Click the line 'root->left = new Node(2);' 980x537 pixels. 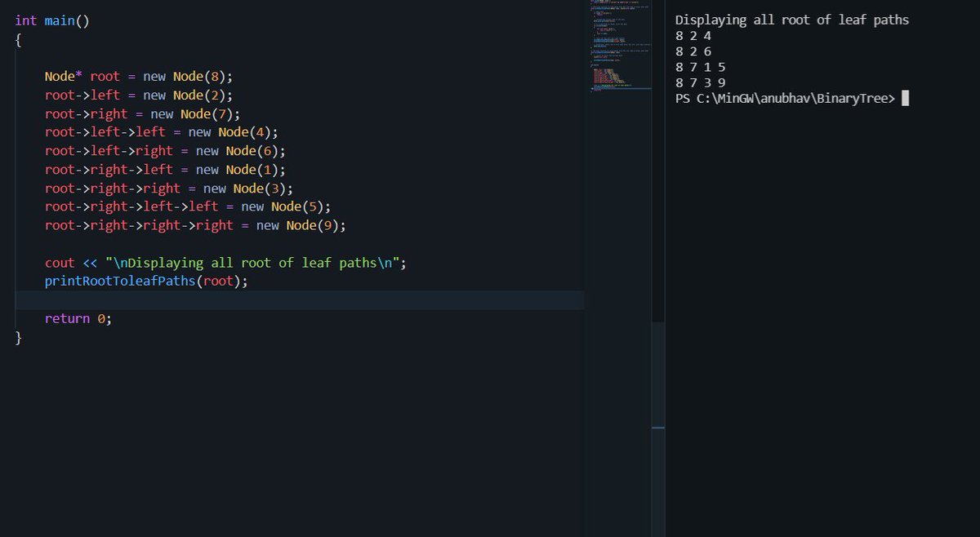click(x=139, y=95)
